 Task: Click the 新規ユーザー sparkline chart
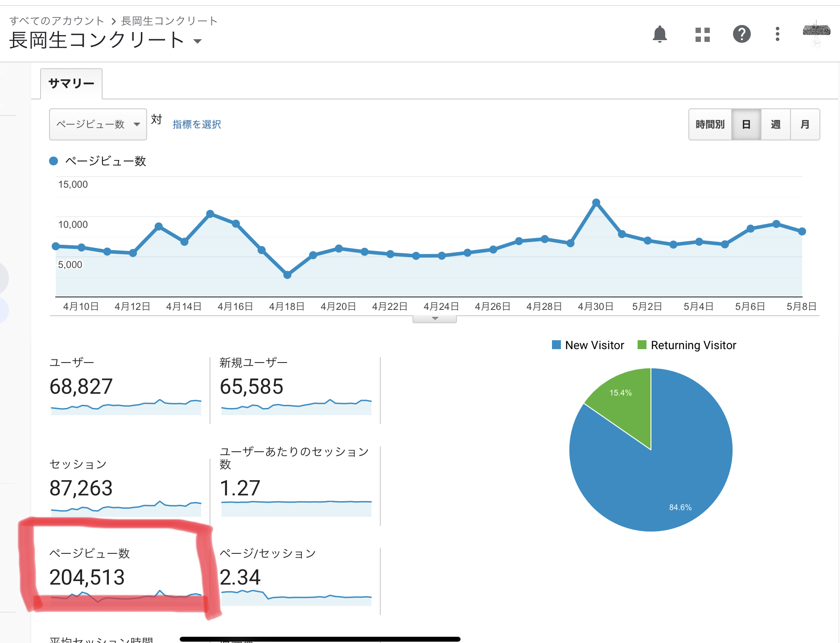pos(296,407)
